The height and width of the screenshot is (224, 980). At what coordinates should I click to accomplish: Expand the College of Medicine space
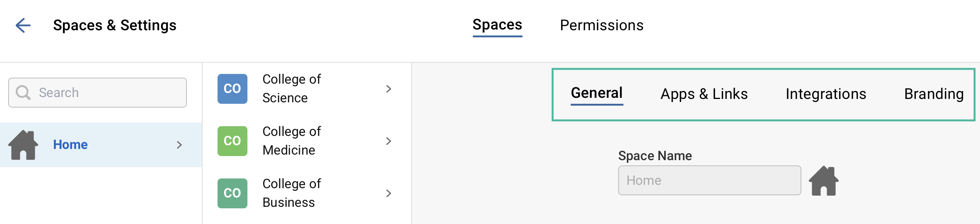coord(388,141)
